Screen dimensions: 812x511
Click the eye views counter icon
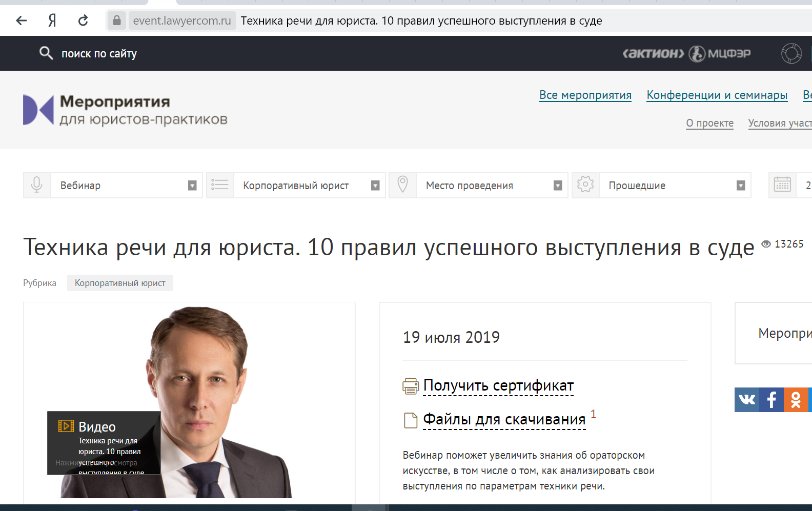coord(766,244)
